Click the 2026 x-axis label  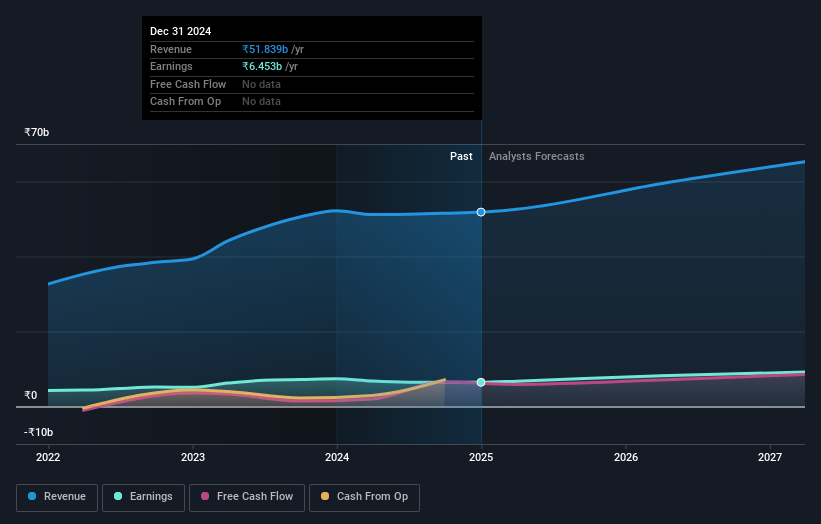tap(626, 457)
